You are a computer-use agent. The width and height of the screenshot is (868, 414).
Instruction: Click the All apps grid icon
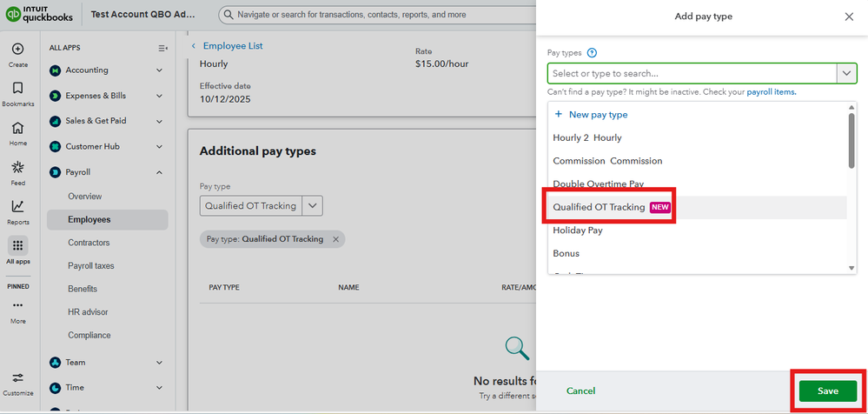[x=17, y=245]
